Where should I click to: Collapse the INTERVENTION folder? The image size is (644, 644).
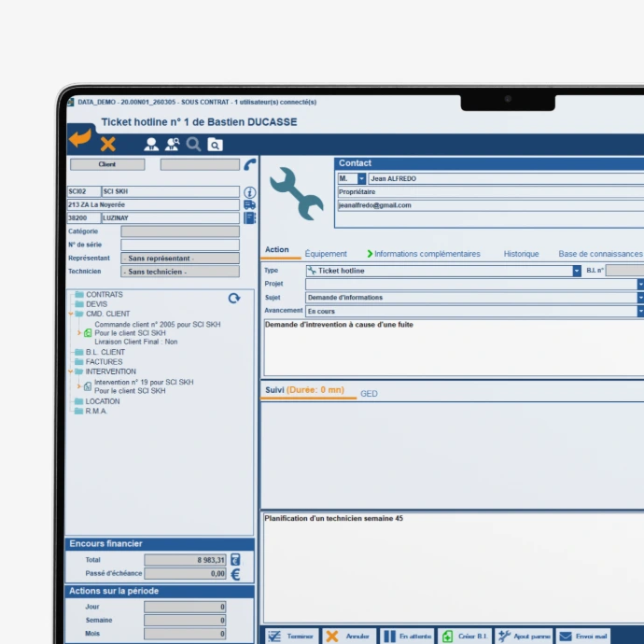pyautogui.click(x=71, y=371)
